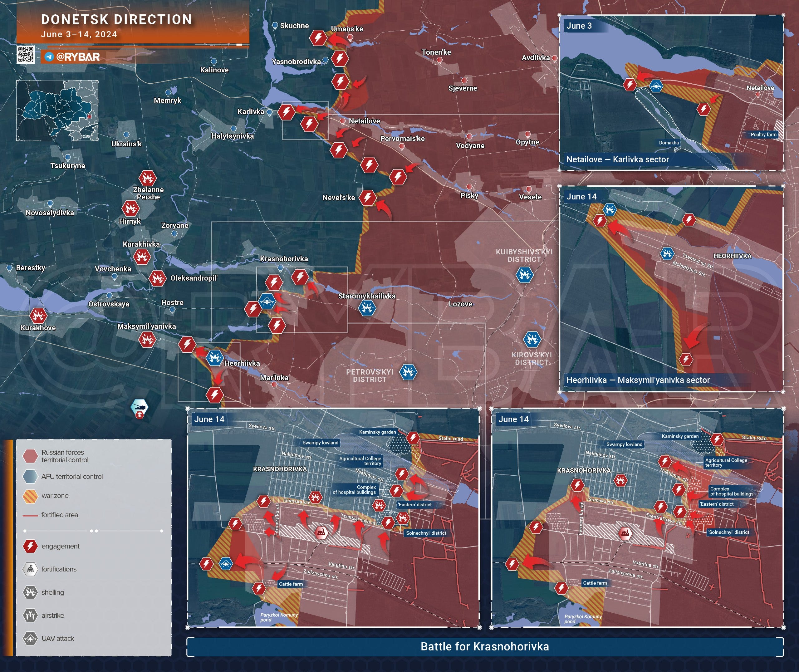Click the 'Berestky' settlement label
Image resolution: width=799 pixels, height=672 pixels.
click(x=31, y=268)
